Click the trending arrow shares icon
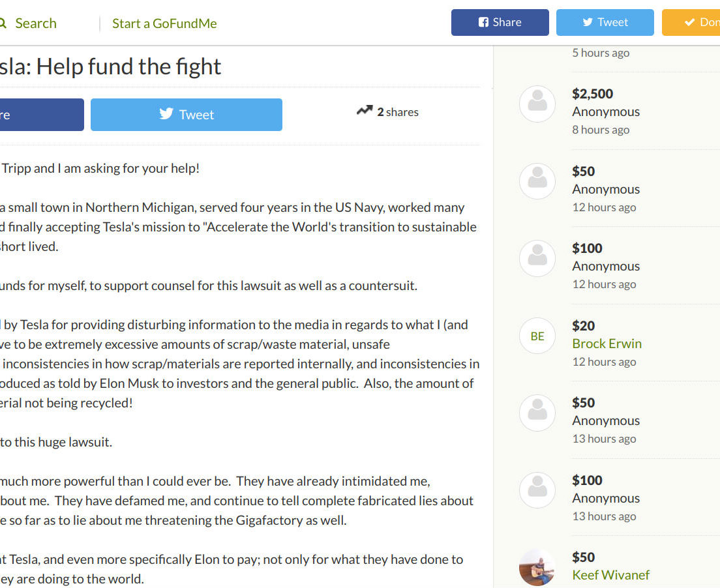This screenshot has height=588, width=720. [365, 111]
